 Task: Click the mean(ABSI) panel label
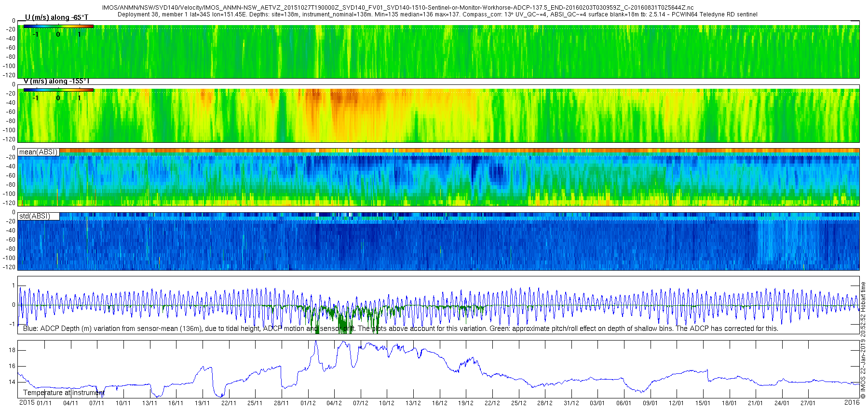pyautogui.click(x=39, y=152)
